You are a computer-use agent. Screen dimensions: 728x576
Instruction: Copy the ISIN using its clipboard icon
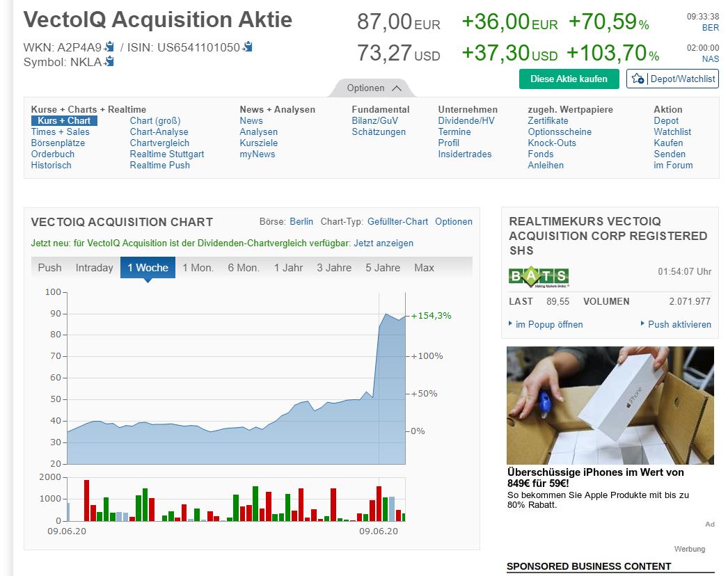pyautogui.click(x=248, y=47)
